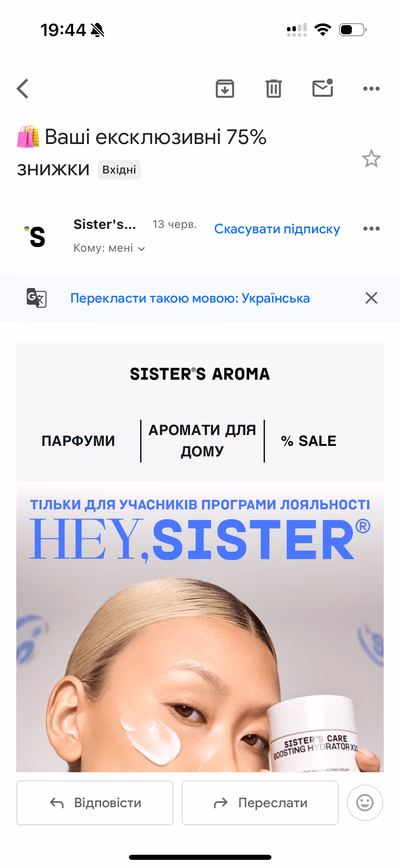Dismiss the translation banner

point(371,298)
